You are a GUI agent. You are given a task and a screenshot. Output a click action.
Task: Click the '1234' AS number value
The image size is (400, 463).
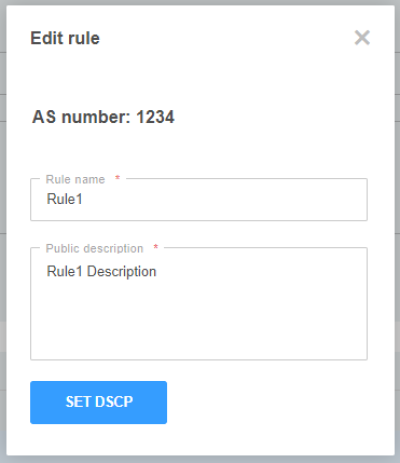(155, 117)
